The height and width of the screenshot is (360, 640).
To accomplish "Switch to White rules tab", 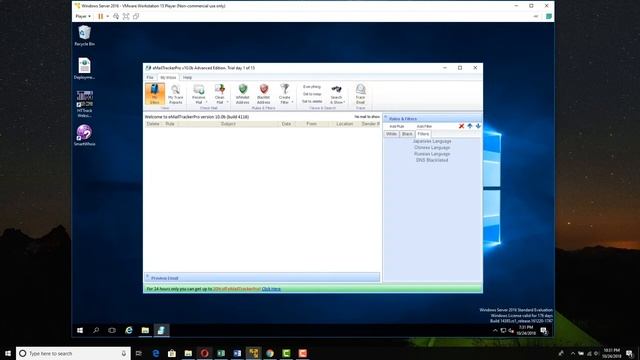I will (x=391, y=134).
